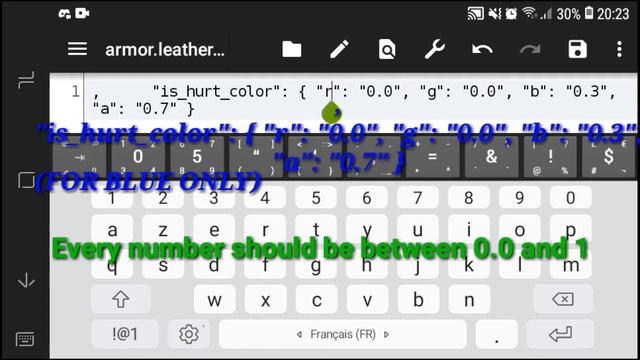Tap the 0 key in extra symbol row
Screen dimensions: 640x360
(138, 157)
